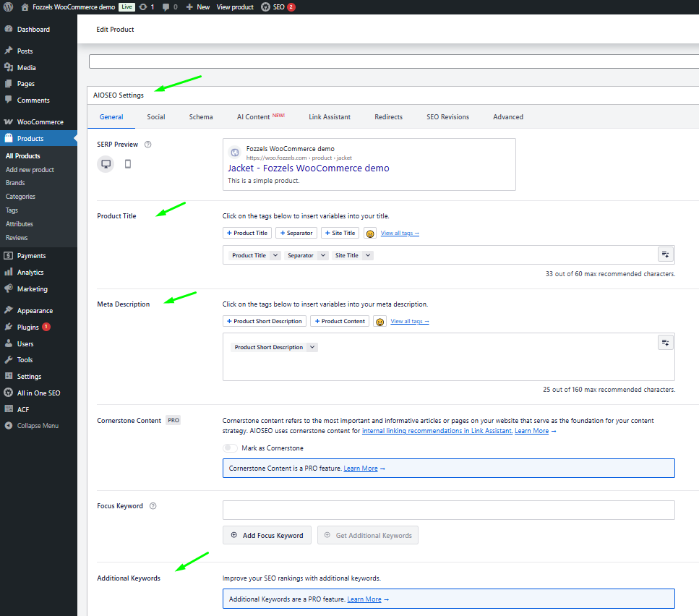Click the All in One SEO sidebar icon
699x616 pixels.
[x=9, y=393]
